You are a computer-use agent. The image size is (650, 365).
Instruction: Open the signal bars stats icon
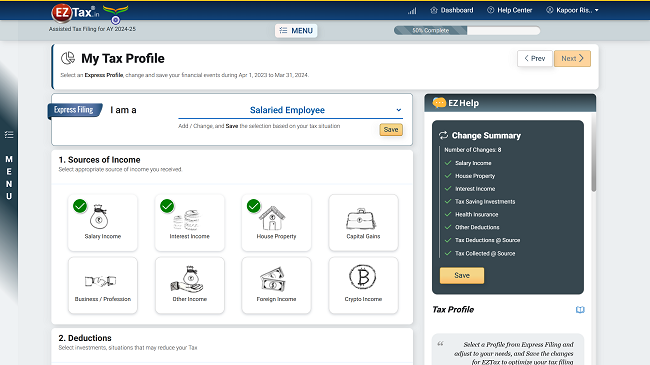click(x=412, y=10)
